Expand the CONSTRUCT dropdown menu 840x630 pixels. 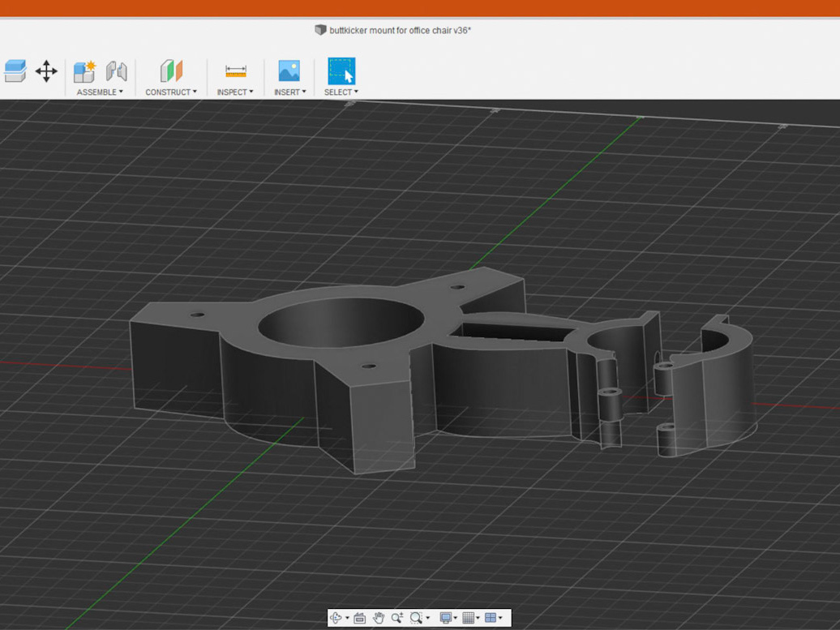pos(171,92)
